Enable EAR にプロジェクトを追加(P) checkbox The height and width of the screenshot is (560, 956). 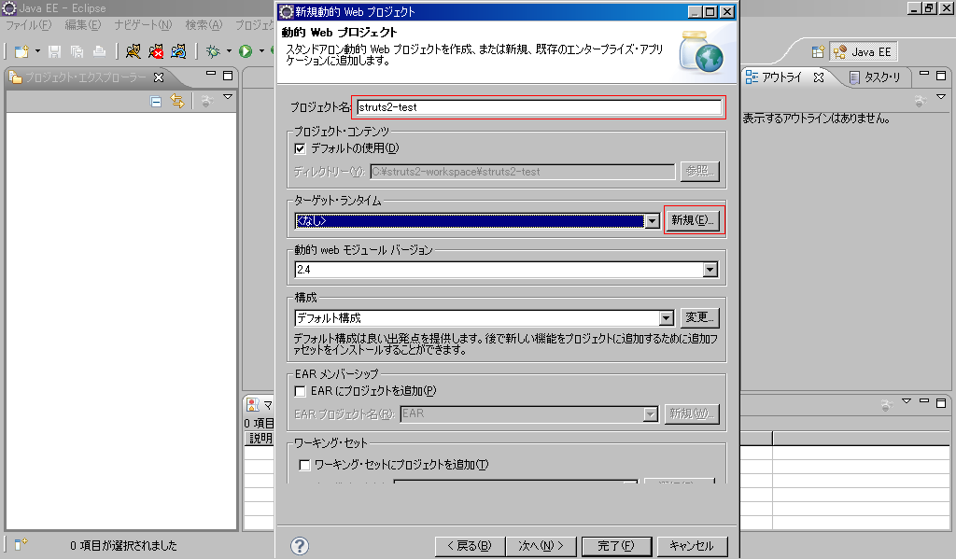[300, 390]
